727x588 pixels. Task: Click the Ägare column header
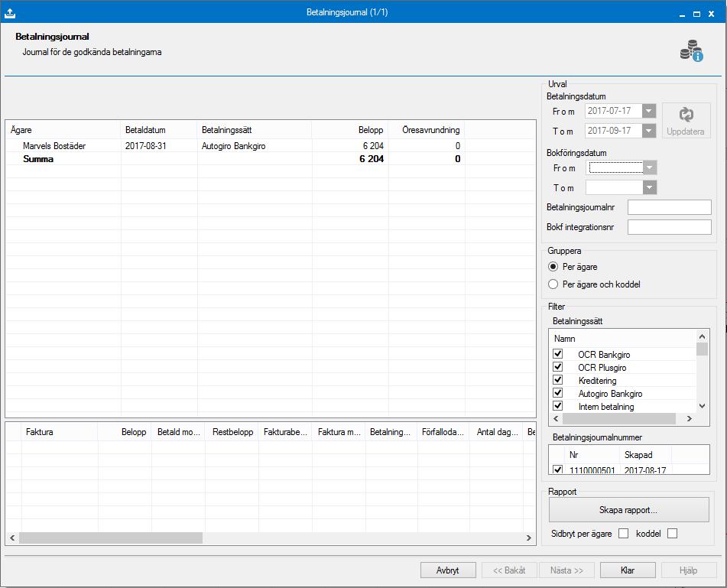pos(63,130)
